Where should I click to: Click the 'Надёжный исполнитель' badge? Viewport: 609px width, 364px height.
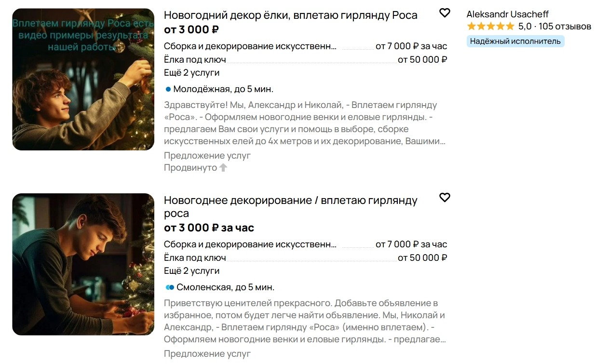pos(515,41)
